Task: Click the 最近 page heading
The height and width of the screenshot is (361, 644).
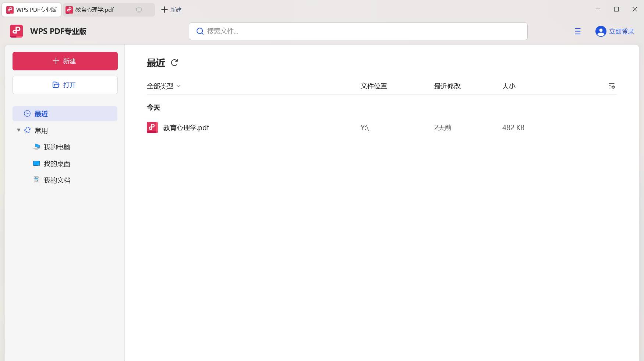Action: coord(156,63)
